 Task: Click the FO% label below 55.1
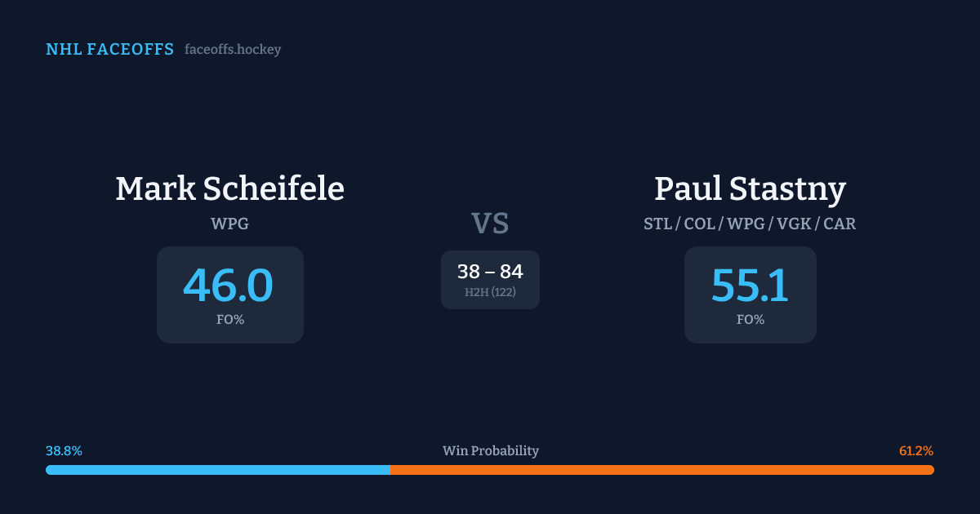[750, 320]
